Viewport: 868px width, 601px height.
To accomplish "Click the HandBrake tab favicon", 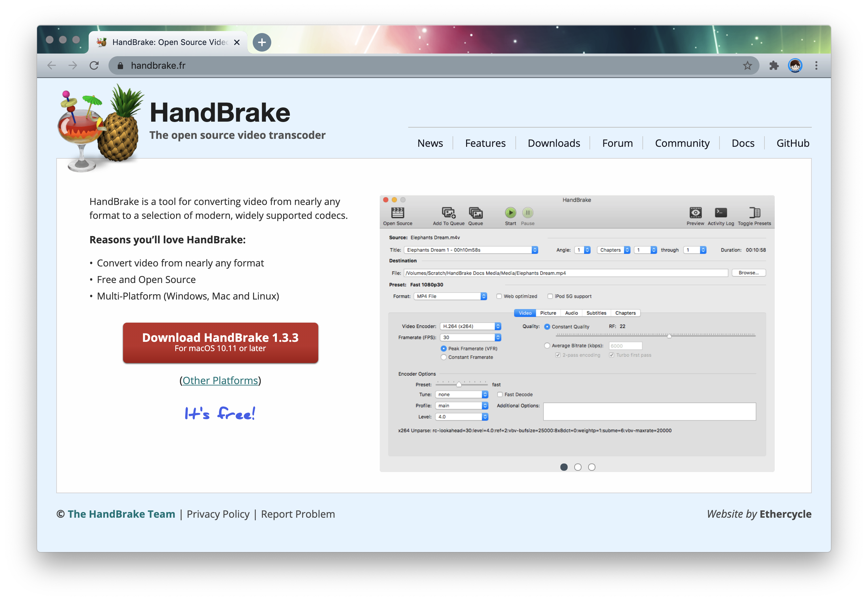I will (102, 42).
